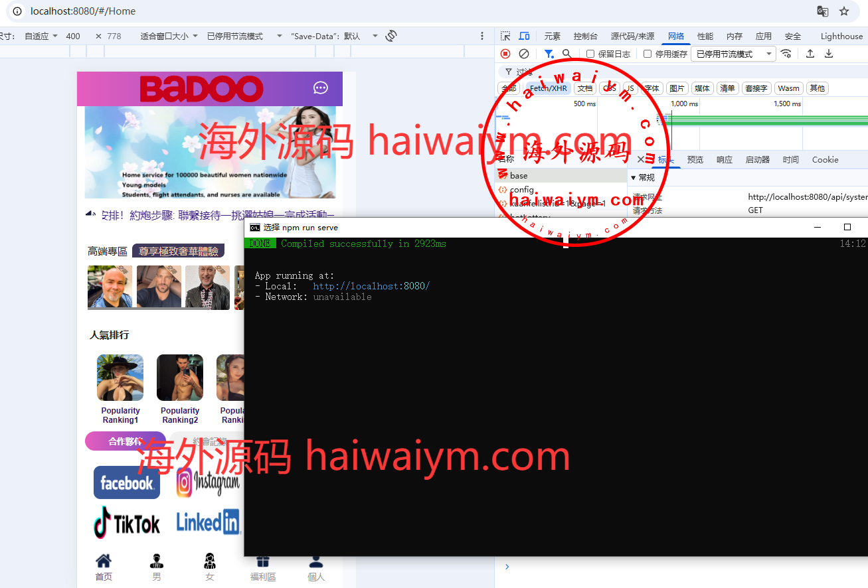Open the Save-Data 默认 dropdown

335,36
